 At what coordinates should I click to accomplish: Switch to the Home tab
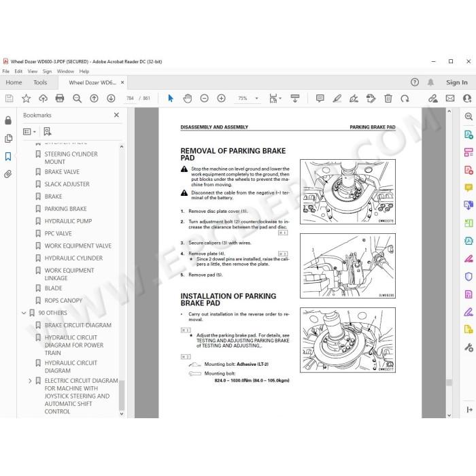pos(14,82)
